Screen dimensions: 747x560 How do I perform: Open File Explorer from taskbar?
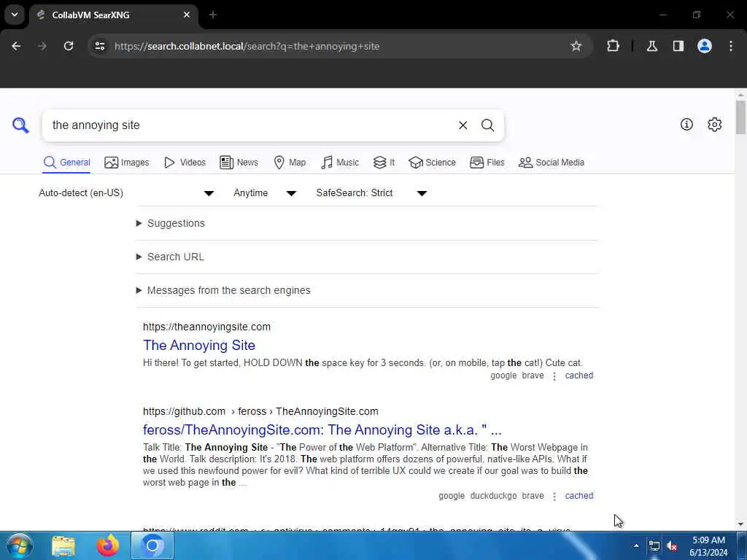tap(63, 545)
